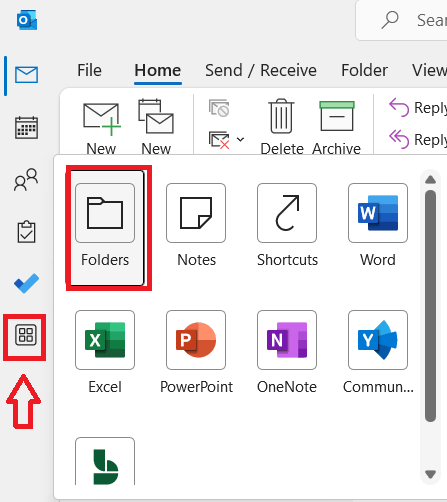
Task: Open the Tasks clipboard icon
Action: pyautogui.click(x=26, y=231)
